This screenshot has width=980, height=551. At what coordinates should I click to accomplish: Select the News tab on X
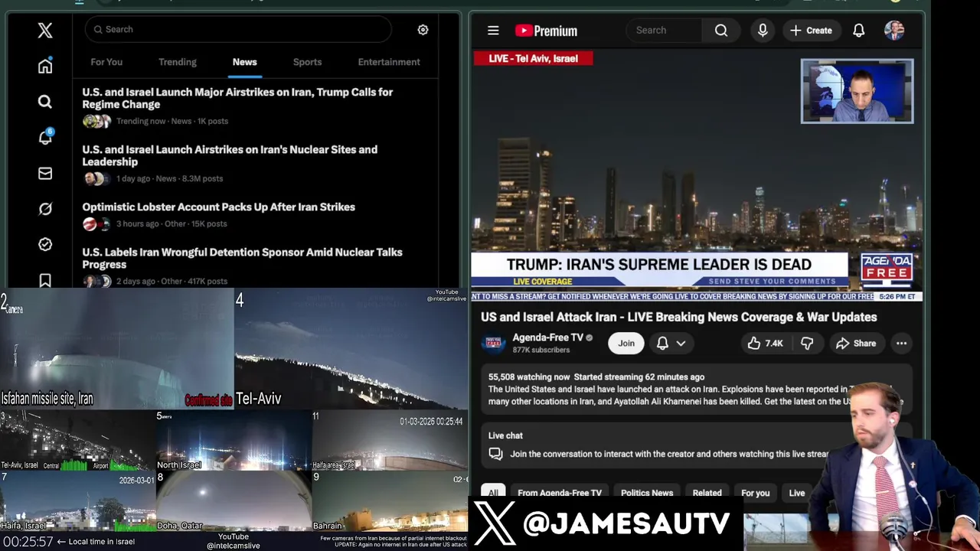point(245,62)
